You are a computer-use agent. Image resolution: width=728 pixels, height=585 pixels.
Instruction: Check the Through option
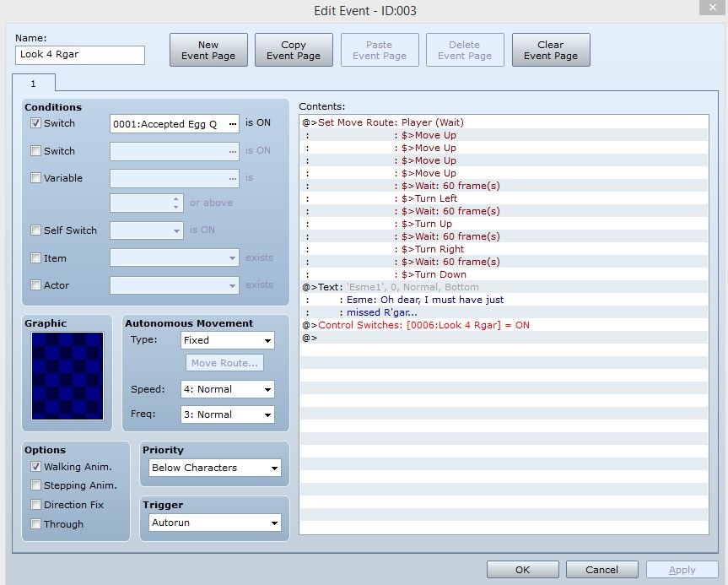[x=35, y=524]
